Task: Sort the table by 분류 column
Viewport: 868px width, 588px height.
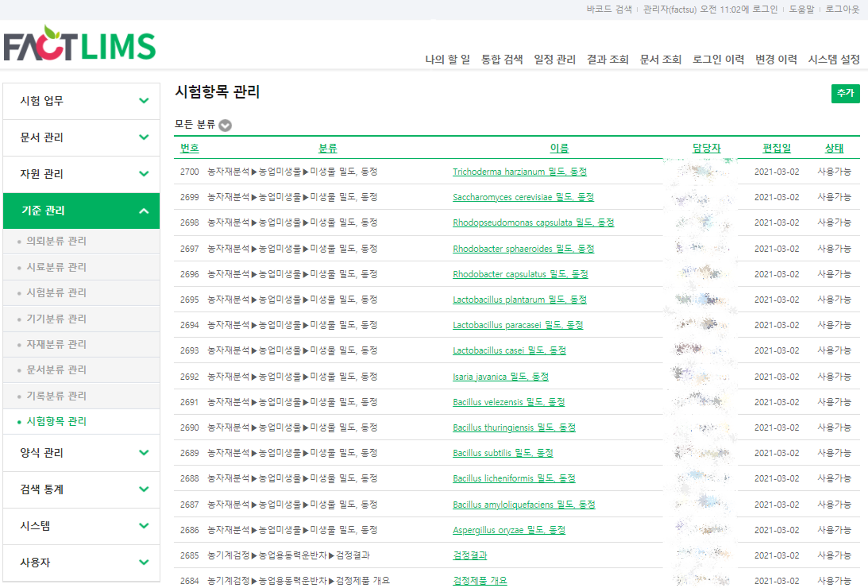Action: pos(327,148)
